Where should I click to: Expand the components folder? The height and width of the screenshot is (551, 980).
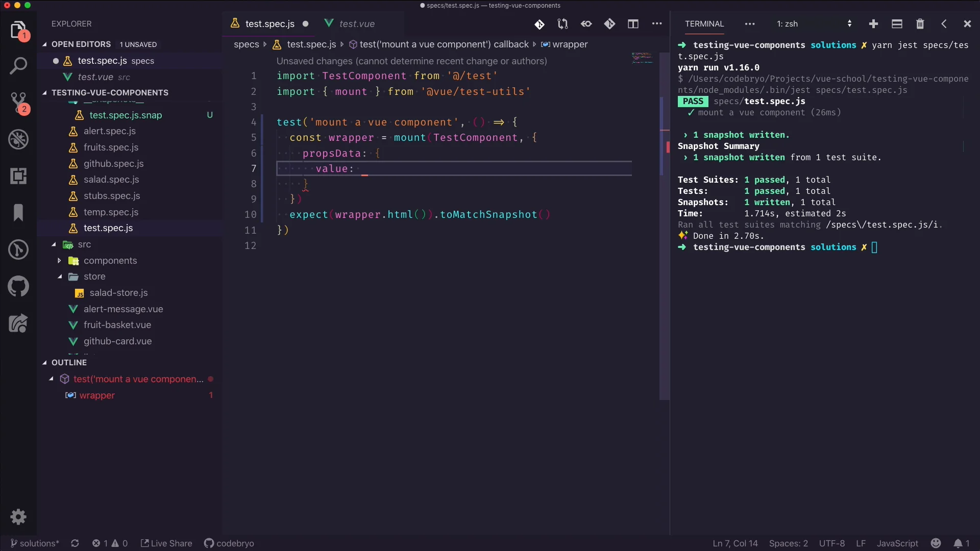[x=110, y=261]
